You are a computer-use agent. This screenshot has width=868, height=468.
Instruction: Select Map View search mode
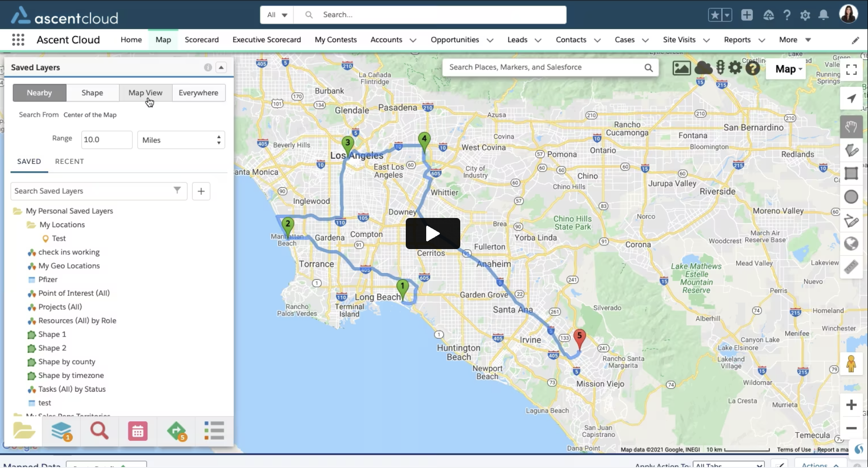(x=145, y=93)
